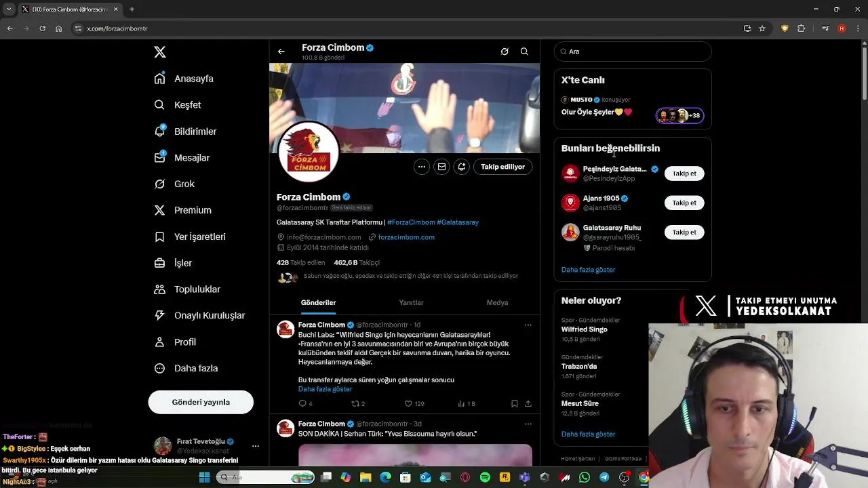Search profile posts with magnifier icon
The image size is (868, 488).
point(524,52)
